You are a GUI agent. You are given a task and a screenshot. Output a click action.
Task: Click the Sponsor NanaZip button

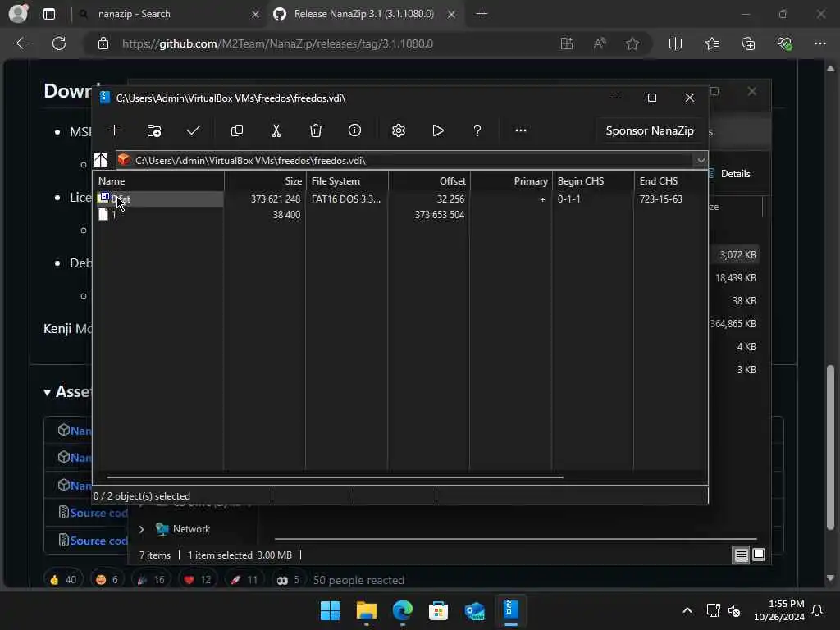coord(650,130)
